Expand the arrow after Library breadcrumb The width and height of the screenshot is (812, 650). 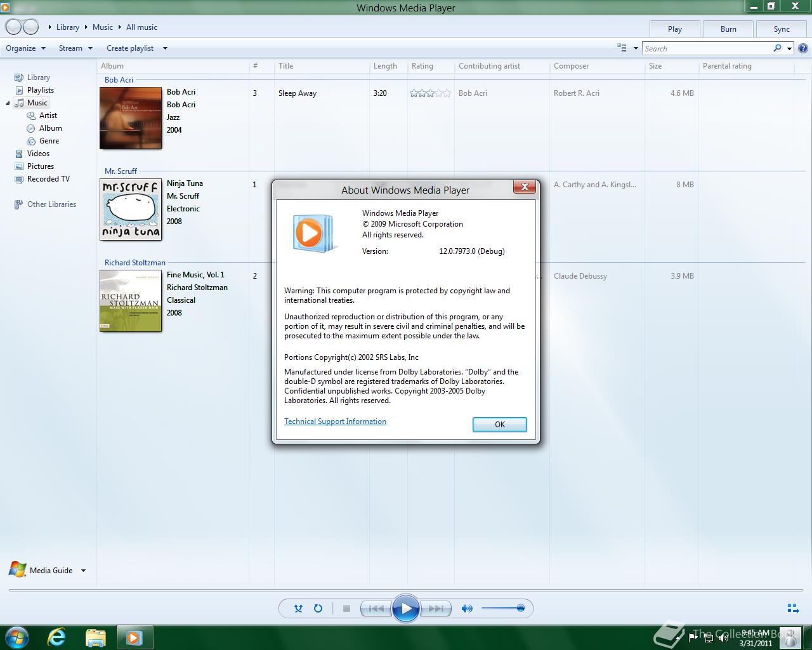tap(86, 27)
